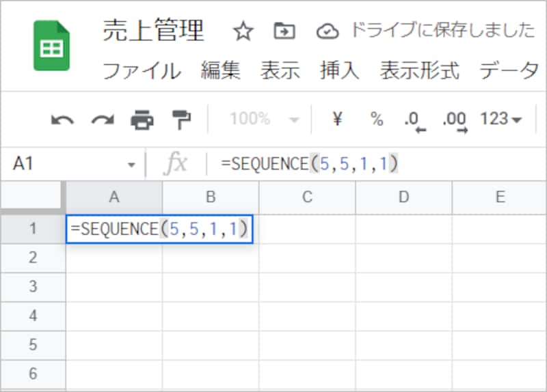Select cell B3
This screenshot has height=392, width=547.
[211, 287]
